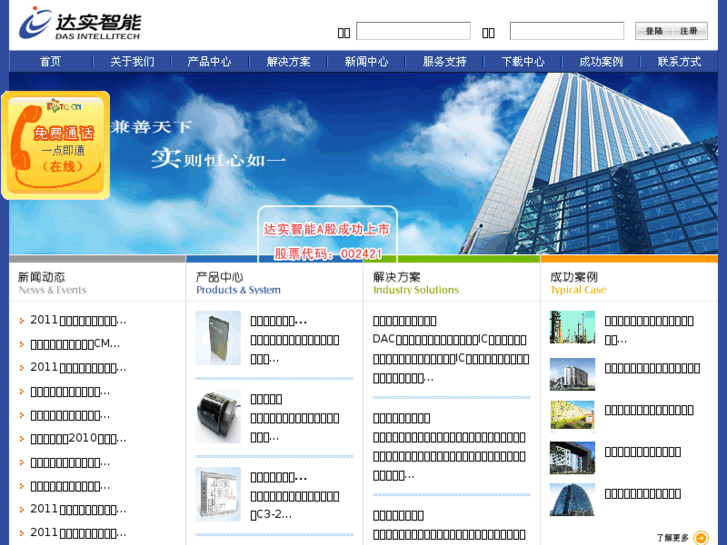Open the first product thumbnail, green box
The image size is (727, 545).
point(218,338)
